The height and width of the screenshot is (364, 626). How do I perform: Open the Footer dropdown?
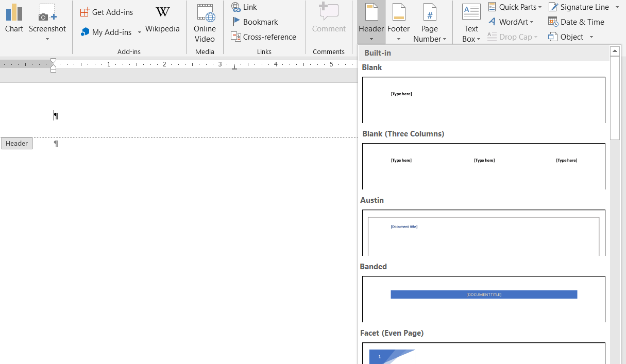tap(398, 23)
